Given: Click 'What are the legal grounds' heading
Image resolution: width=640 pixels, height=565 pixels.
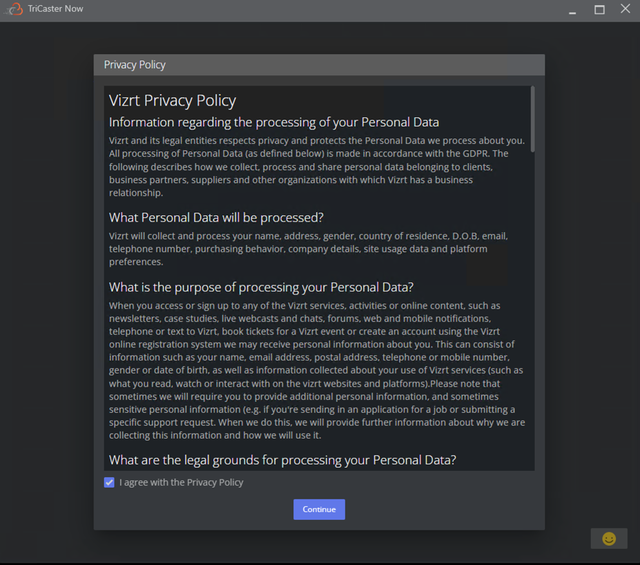Looking at the screenshot, I should [282, 460].
